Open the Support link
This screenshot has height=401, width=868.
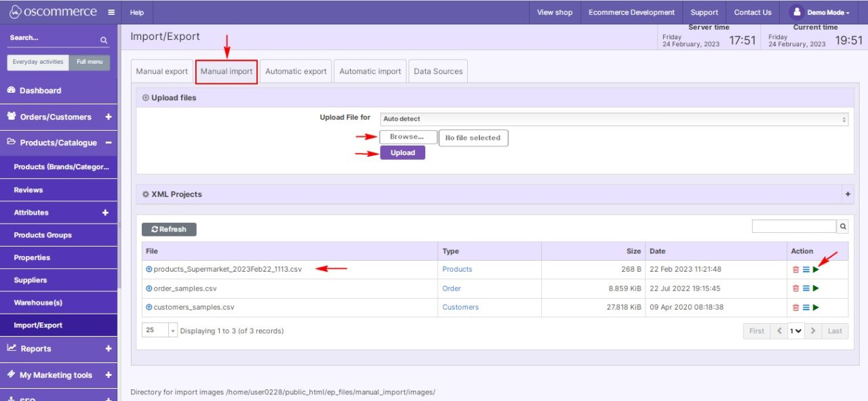coord(705,12)
